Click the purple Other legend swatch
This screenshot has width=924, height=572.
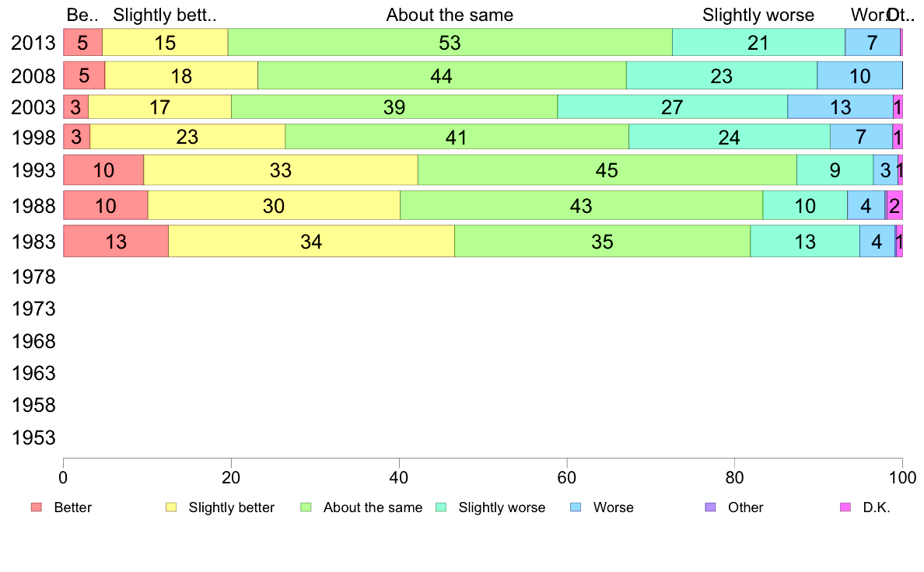click(x=711, y=507)
